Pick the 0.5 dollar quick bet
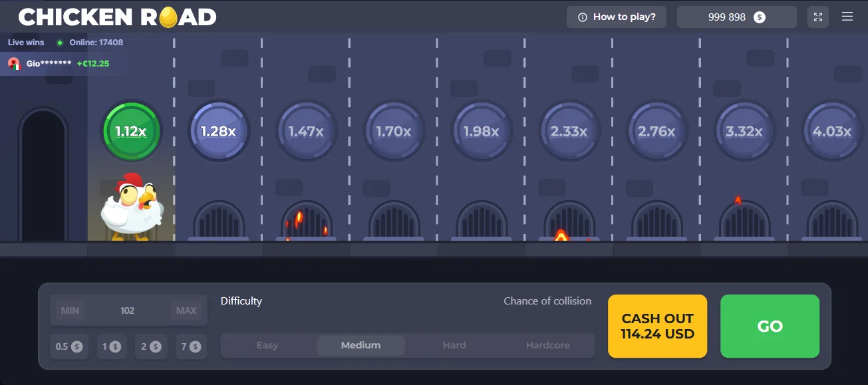The width and height of the screenshot is (868, 385). (69, 346)
